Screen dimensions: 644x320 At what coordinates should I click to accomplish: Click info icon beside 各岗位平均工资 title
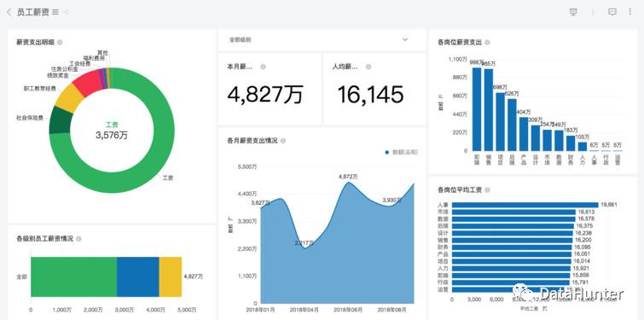(x=487, y=190)
